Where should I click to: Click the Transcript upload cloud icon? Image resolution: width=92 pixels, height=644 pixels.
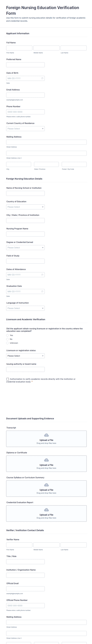pyautogui.click(x=46, y=435)
